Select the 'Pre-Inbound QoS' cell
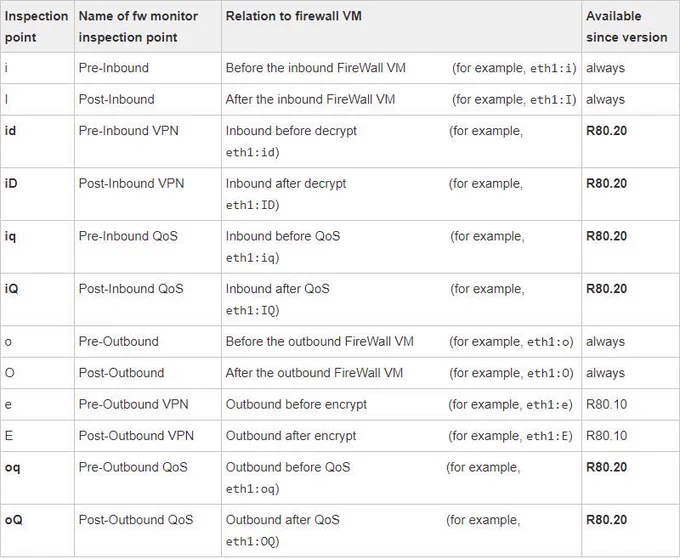This screenshot has width=680, height=559. tap(128, 236)
